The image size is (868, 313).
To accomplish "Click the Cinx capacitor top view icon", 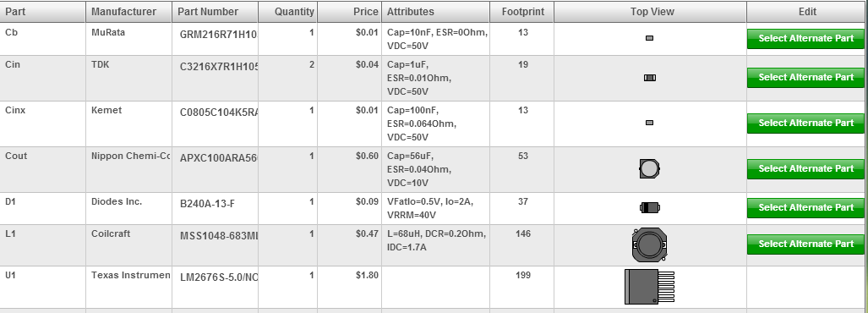I will click(x=649, y=123).
